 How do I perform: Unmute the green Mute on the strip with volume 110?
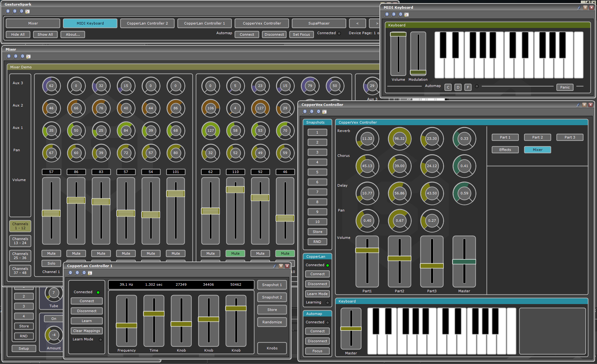(x=235, y=253)
